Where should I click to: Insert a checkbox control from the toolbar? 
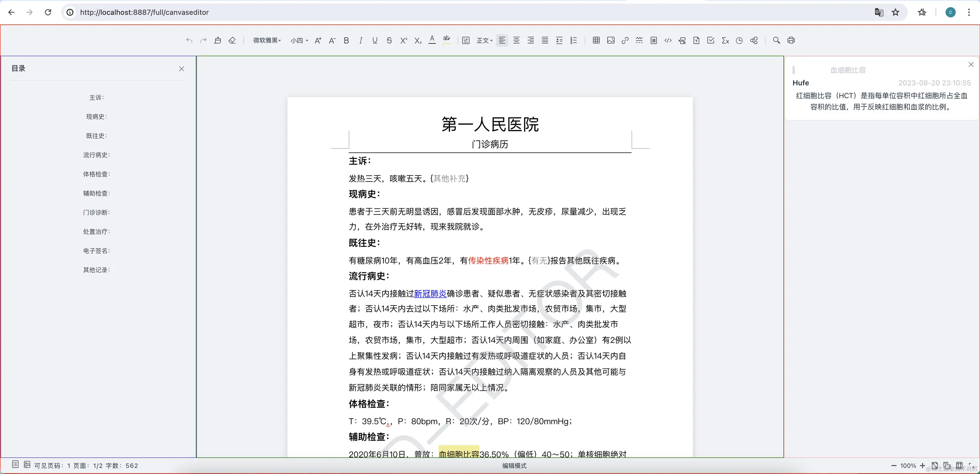pos(711,40)
